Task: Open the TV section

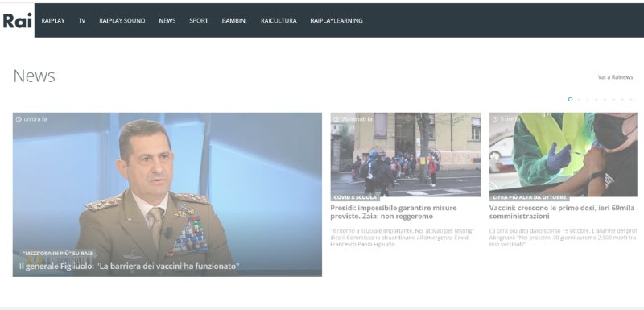Action: point(82,20)
